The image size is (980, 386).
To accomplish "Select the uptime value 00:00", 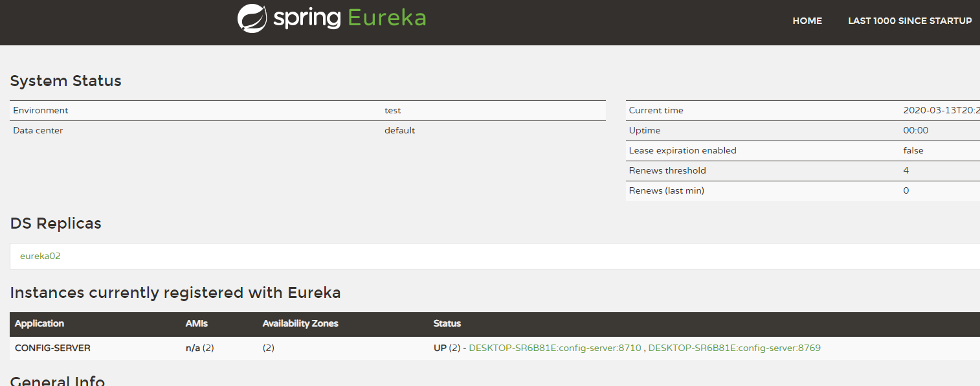I will tap(915, 130).
